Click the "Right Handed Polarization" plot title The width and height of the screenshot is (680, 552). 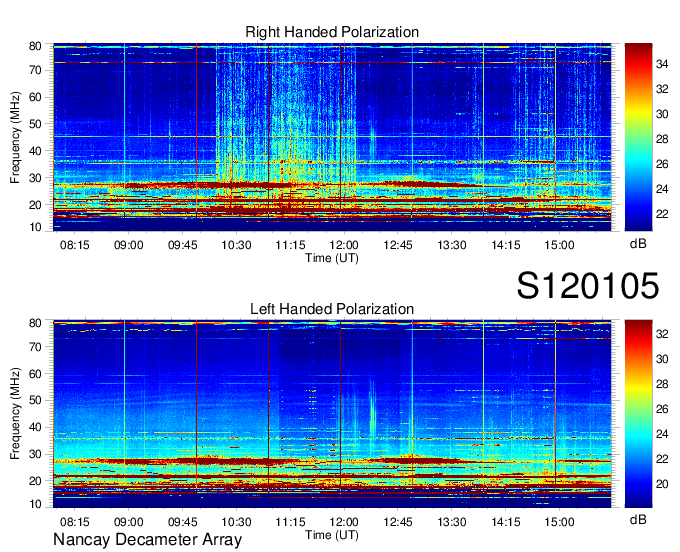(332, 32)
